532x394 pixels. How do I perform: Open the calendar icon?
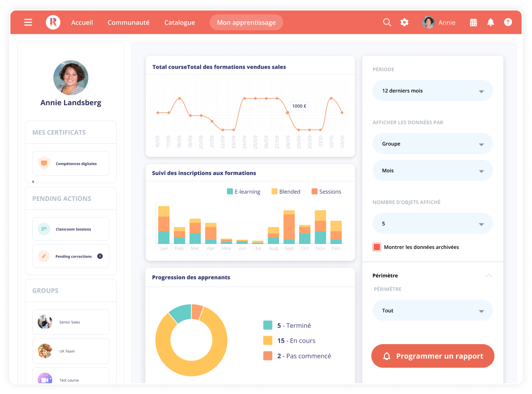(473, 22)
